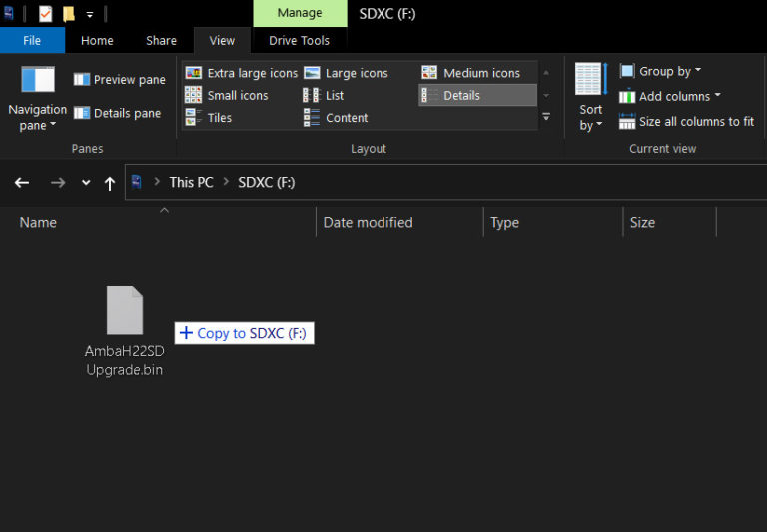767x532 pixels.
Task: Toggle the Details pane
Action: (117, 113)
